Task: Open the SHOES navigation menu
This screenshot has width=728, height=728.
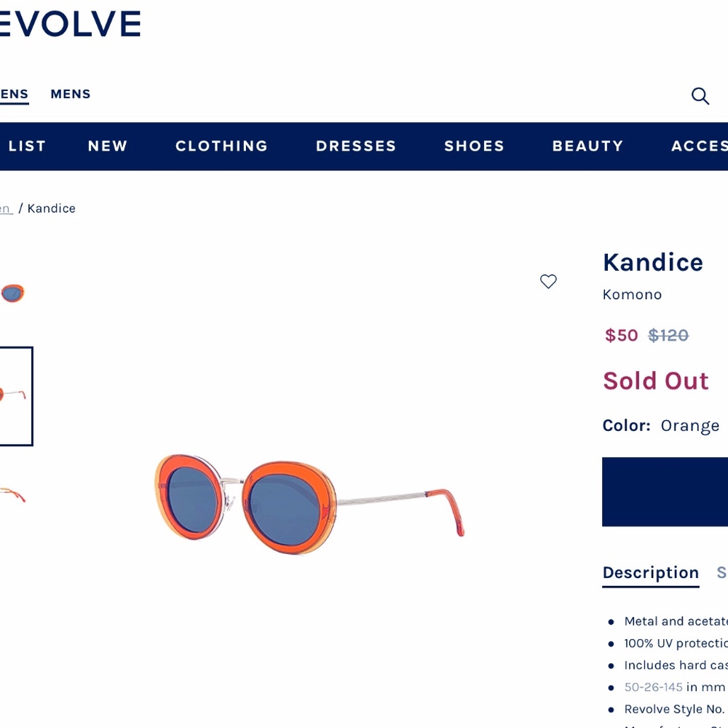Action: point(474,146)
